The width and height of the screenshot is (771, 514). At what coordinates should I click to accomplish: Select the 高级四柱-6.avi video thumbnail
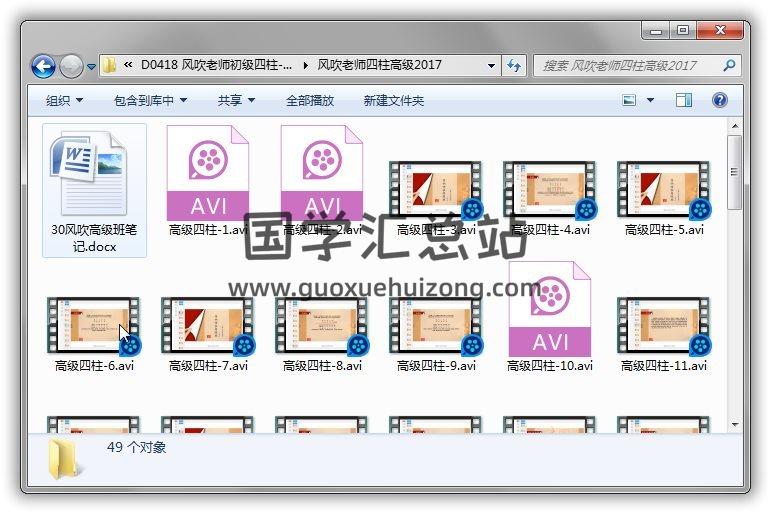point(93,326)
